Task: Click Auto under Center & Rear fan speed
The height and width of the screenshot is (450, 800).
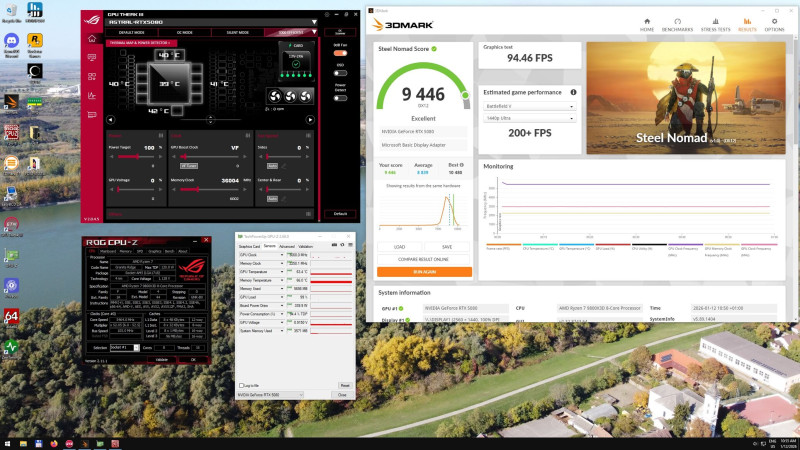Action: click(x=272, y=198)
